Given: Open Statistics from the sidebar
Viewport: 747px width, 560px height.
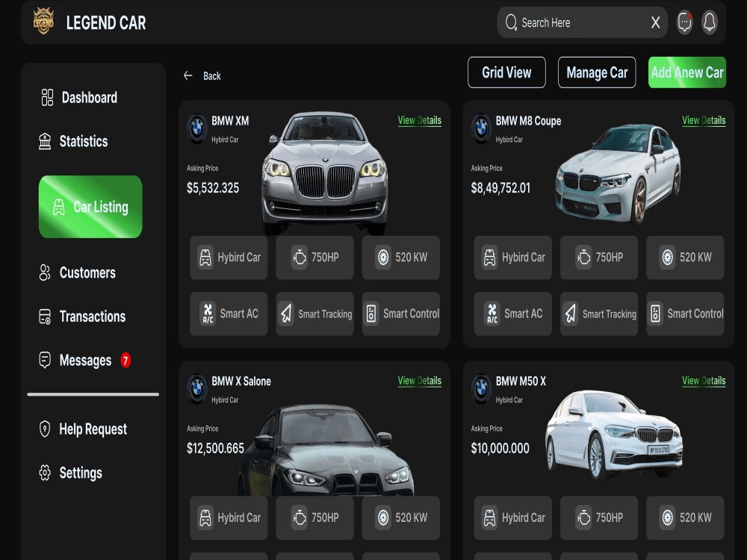Looking at the screenshot, I should tap(73, 141).
